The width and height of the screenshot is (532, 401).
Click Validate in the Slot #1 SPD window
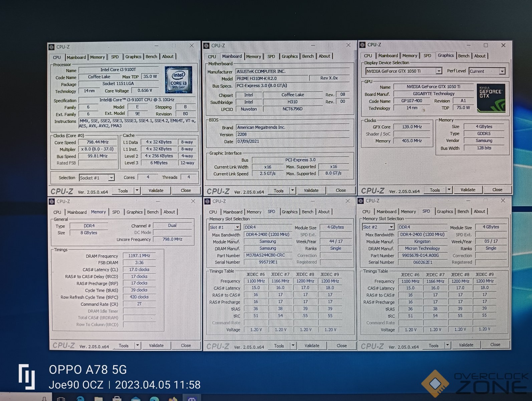pyautogui.click(x=312, y=346)
